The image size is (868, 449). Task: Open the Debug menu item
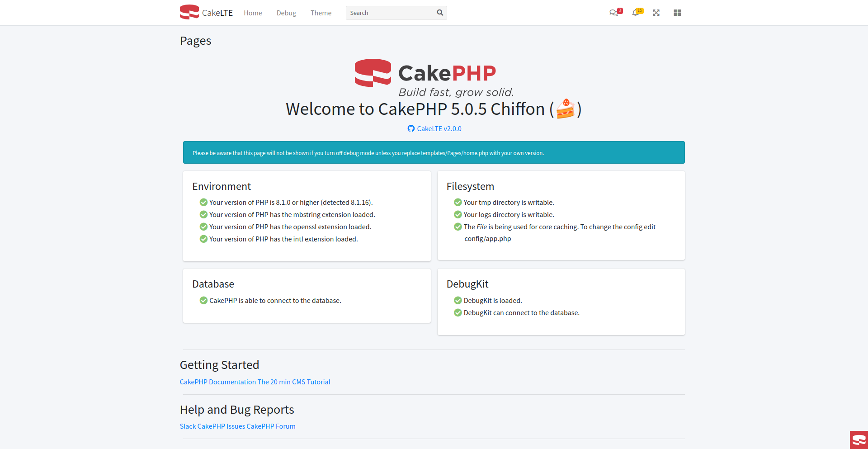[x=286, y=13]
